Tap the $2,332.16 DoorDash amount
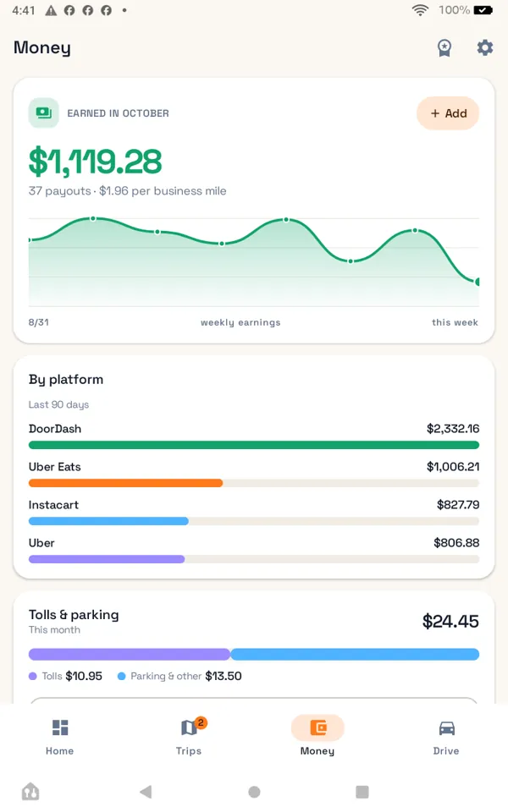 coord(453,429)
